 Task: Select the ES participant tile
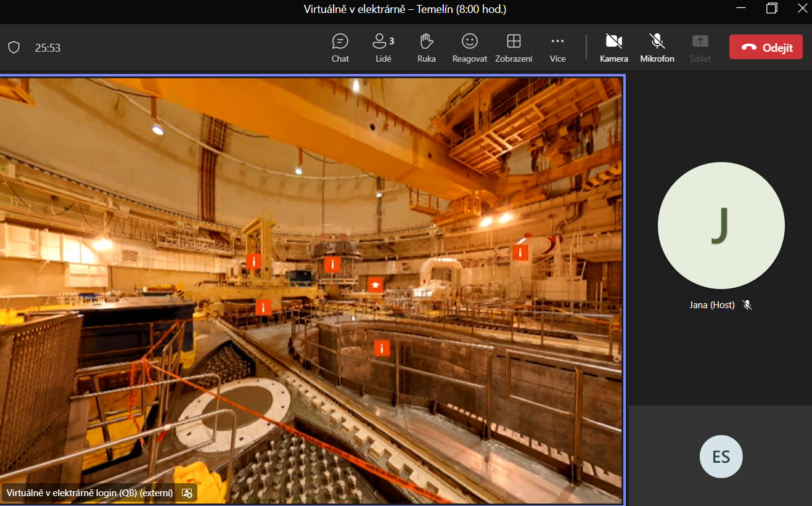tap(721, 457)
